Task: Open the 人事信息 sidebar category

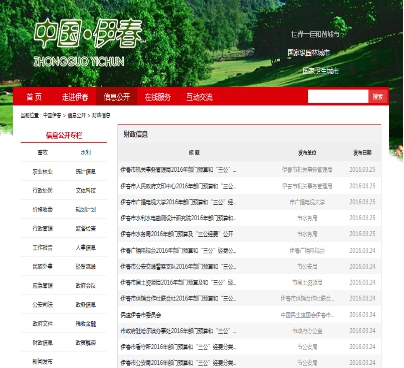Action: 86,247
